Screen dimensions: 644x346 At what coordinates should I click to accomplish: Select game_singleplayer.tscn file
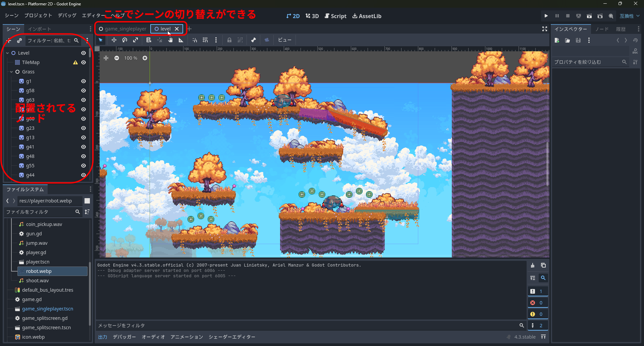point(48,309)
